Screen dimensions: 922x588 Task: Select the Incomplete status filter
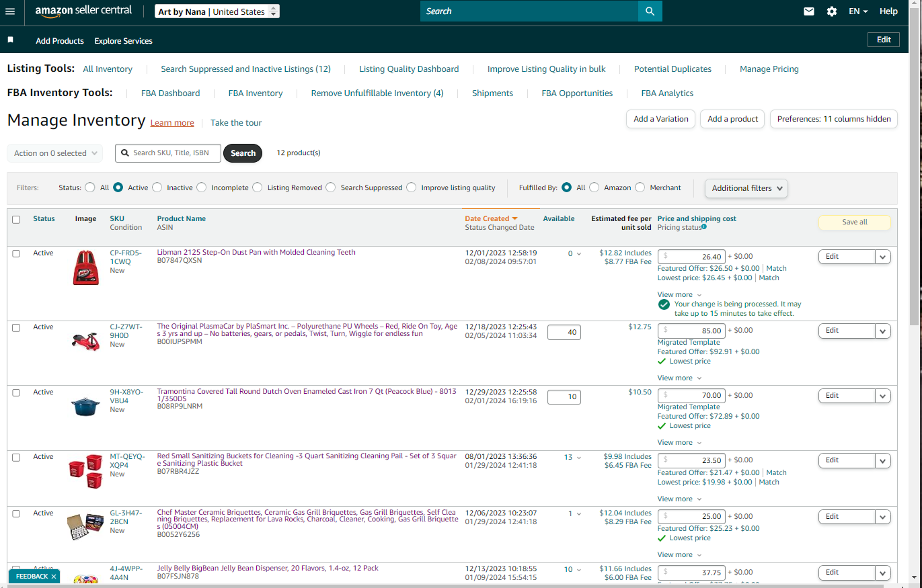coord(202,187)
